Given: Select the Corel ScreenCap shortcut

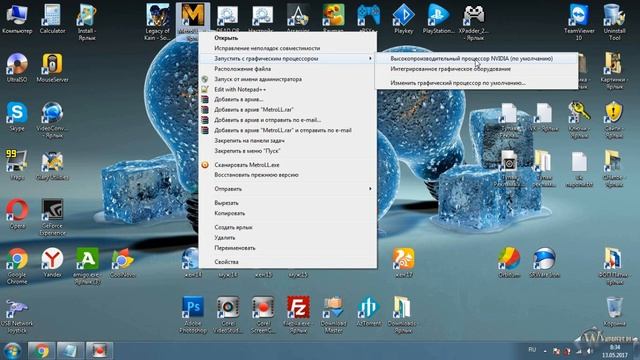Looking at the screenshot, I should 263,315.
